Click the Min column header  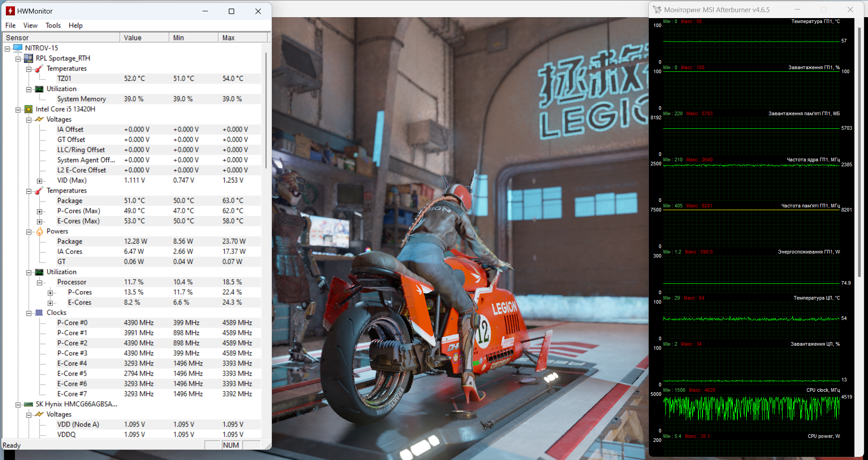tap(193, 38)
